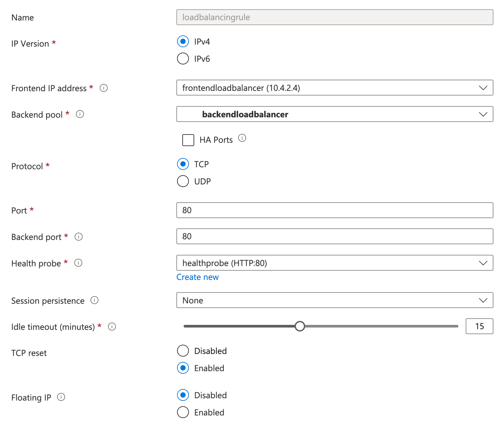Expand the healthprobe selection dropdown
This screenshot has height=427, width=504.
pyautogui.click(x=483, y=263)
